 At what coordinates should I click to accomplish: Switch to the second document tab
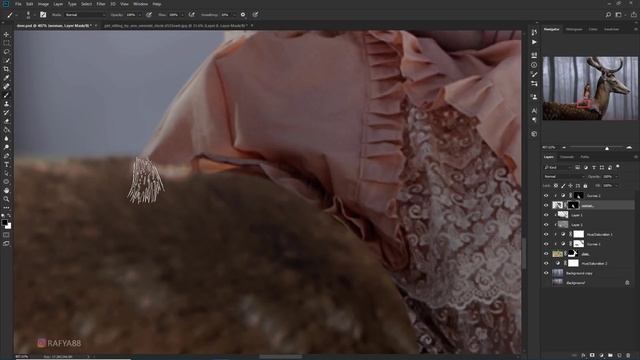click(x=175, y=26)
